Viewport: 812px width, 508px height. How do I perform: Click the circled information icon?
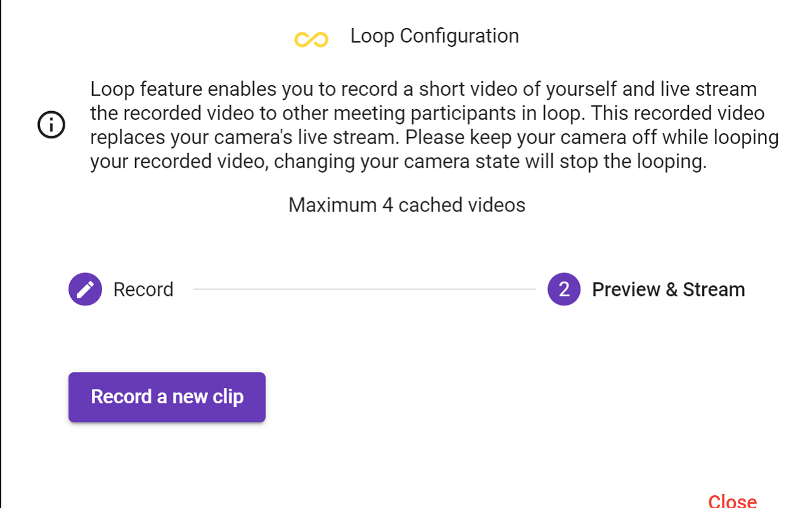pos(51,124)
